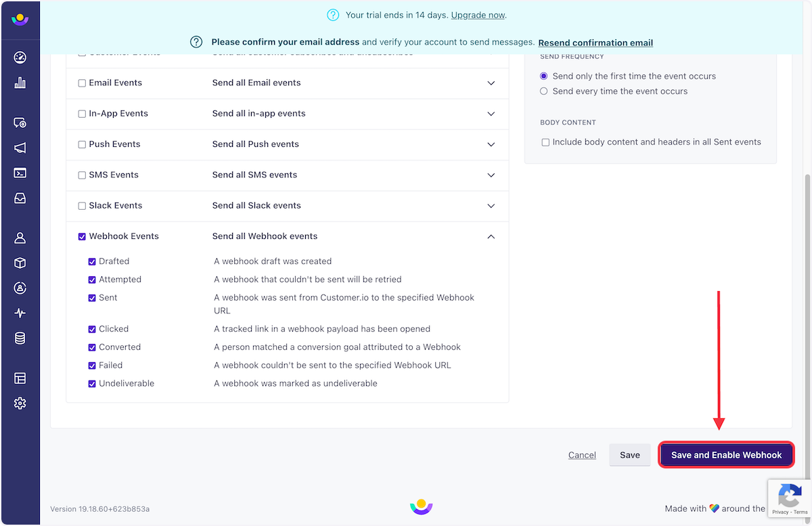Open the content layout icon
The width and height of the screenshot is (812, 526).
tap(20, 378)
